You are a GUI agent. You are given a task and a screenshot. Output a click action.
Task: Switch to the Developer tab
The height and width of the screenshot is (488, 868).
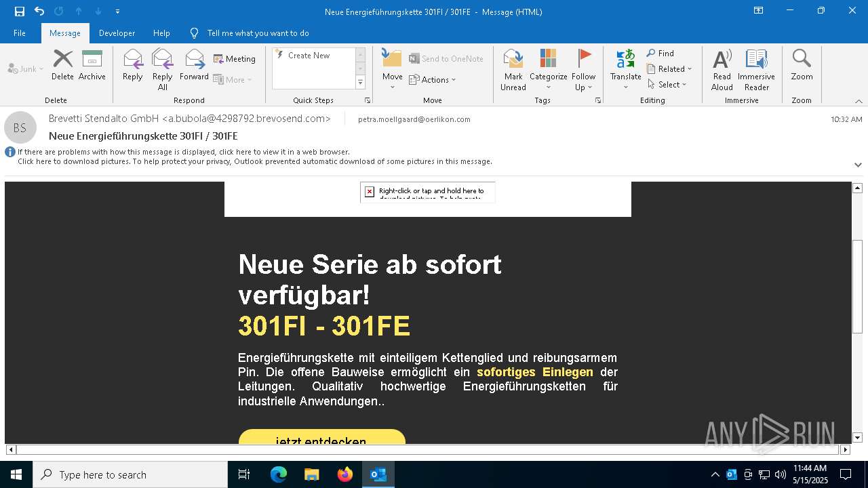[117, 33]
